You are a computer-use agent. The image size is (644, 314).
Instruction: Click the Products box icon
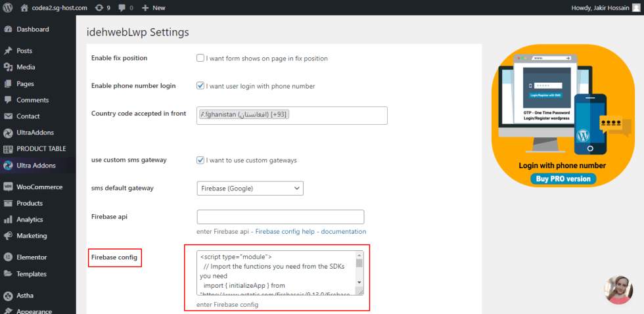(8, 203)
